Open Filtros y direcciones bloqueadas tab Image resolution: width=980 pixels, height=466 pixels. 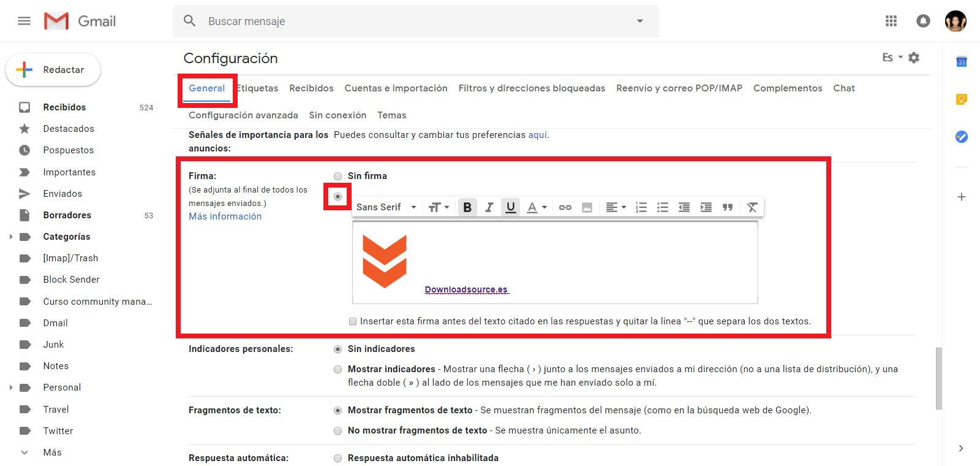click(x=532, y=88)
